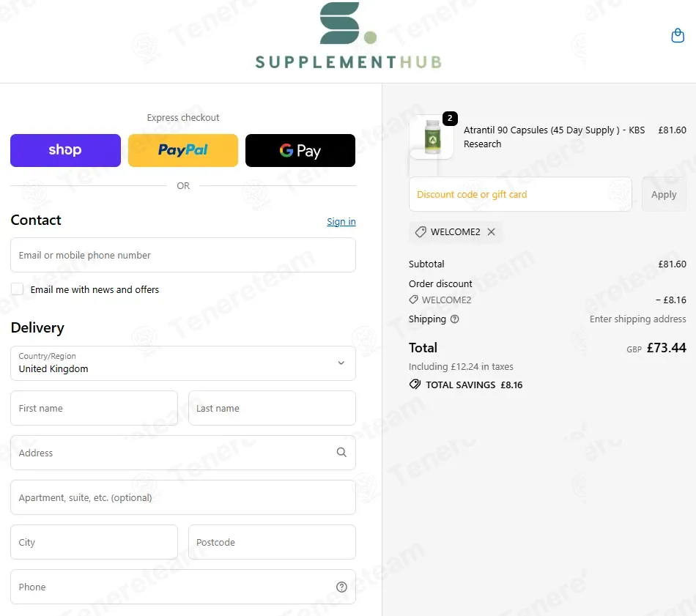The image size is (696, 616).
Task: Click the Atrantil product thumbnail
Action: (x=432, y=137)
